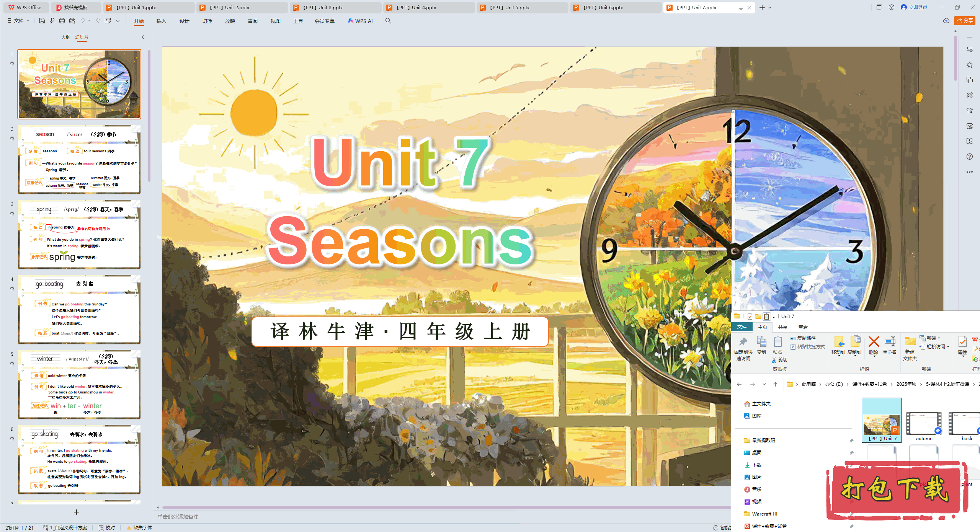The width and height of the screenshot is (980, 532).
Task: Open the WPS AI assistant
Action: 360,21
